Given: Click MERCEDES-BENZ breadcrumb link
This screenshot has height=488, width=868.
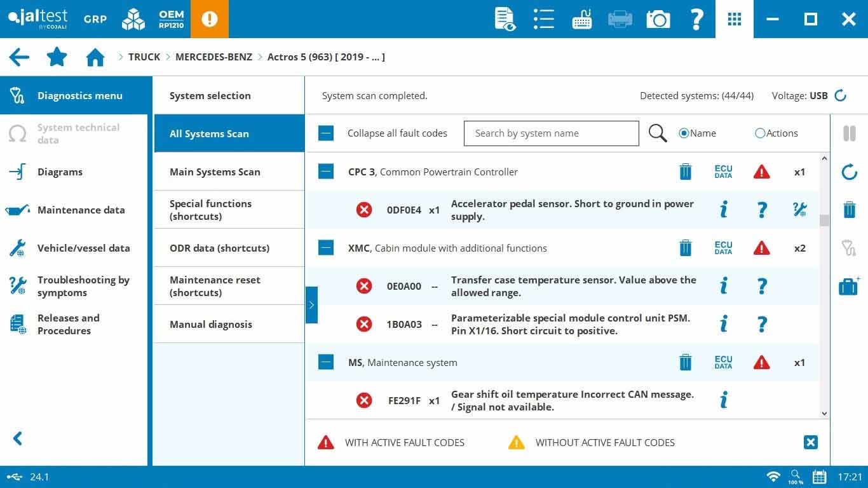Looking at the screenshot, I should [x=214, y=57].
